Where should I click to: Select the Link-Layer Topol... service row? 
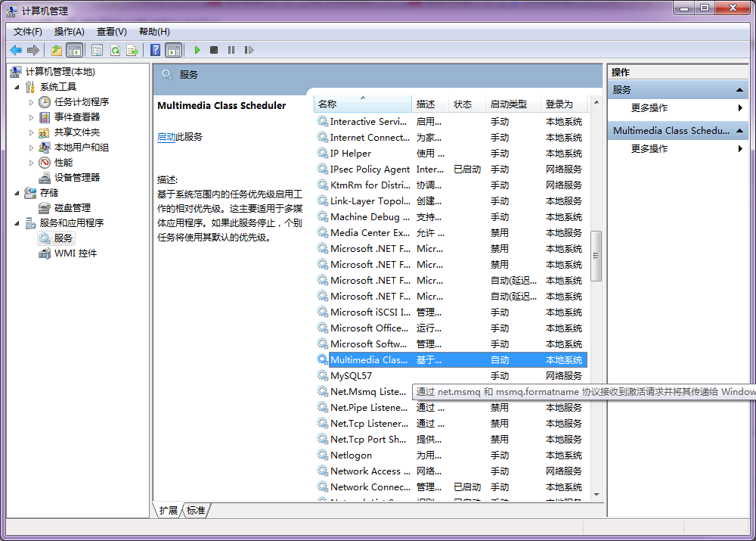tap(451, 201)
